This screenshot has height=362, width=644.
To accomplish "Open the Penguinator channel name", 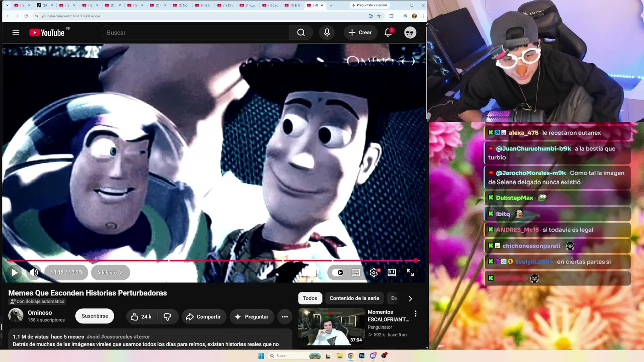I will [380, 327].
